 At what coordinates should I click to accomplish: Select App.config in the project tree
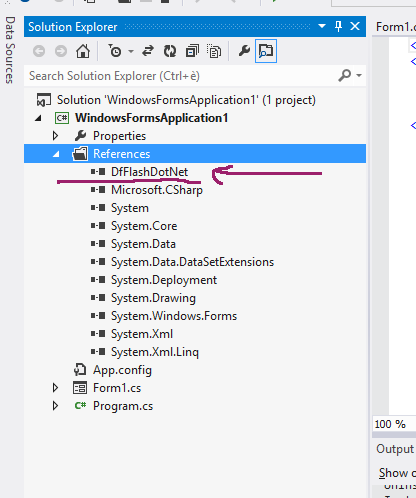pos(122,370)
